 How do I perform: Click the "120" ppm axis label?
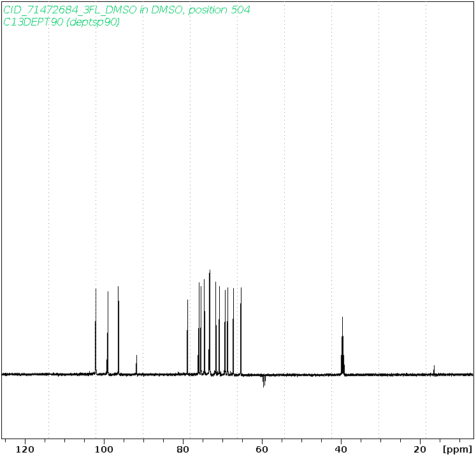click(x=25, y=449)
